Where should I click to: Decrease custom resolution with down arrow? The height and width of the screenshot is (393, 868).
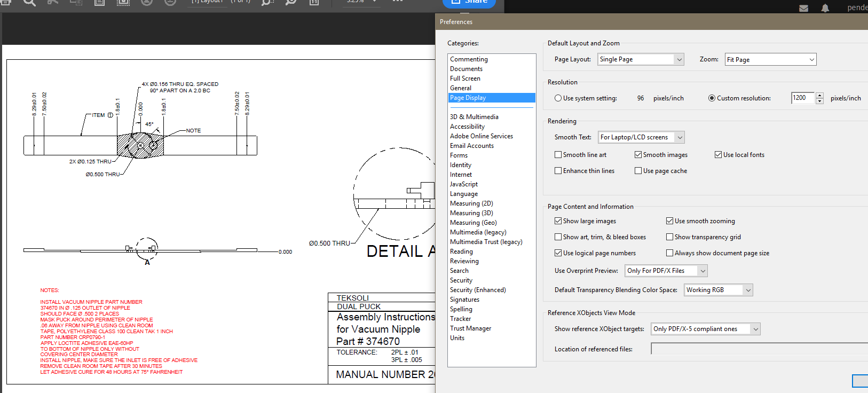click(820, 101)
